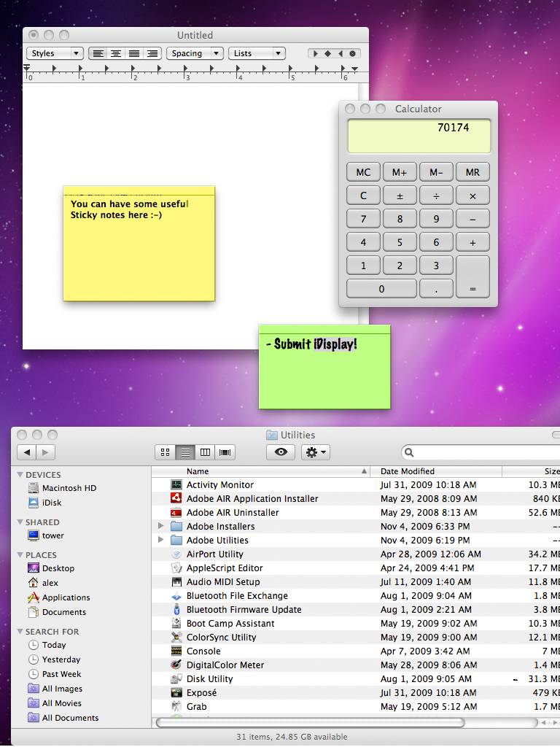Select the decimal tab stop circle icon
This screenshot has width=560, height=747.
click(352, 53)
